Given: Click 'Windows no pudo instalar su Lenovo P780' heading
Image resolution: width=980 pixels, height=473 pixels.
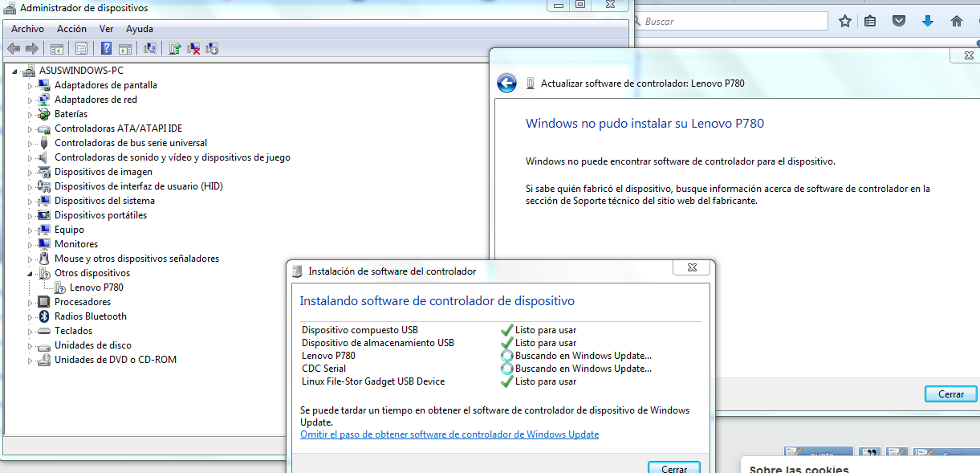Looking at the screenshot, I should coord(645,124).
